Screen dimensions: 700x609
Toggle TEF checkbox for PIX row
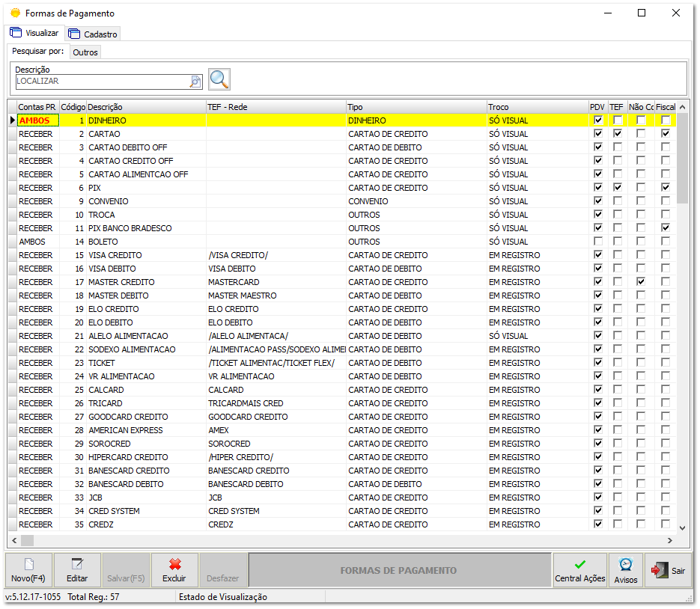click(x=617, y=188)
